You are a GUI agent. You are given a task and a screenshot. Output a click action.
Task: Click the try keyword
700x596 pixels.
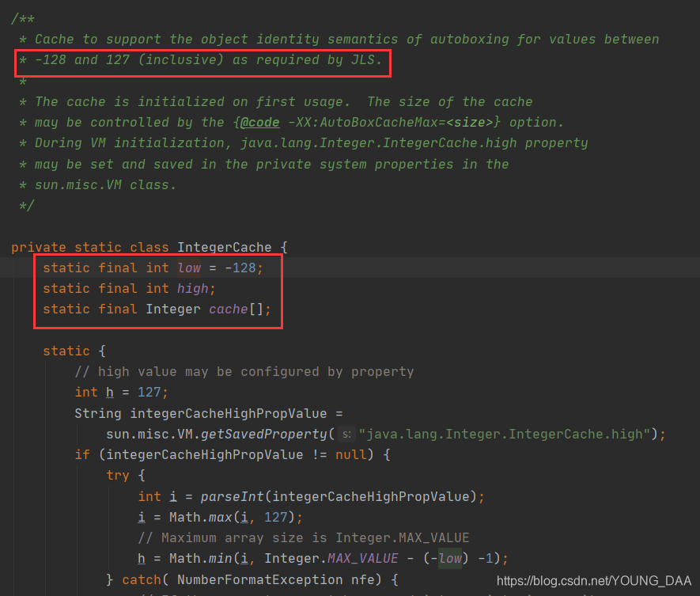(x=118, y=476)
